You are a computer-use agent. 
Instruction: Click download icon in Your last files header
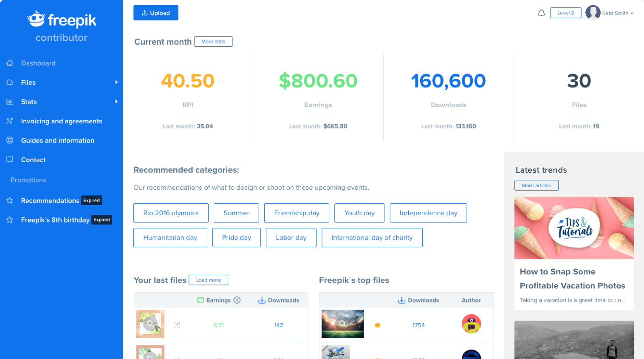tap(262, 300)
